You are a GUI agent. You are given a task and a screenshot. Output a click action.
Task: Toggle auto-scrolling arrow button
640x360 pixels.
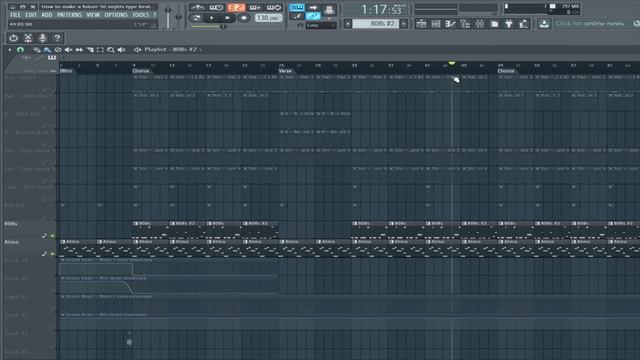pyautogui.click(x=313, y=7)
